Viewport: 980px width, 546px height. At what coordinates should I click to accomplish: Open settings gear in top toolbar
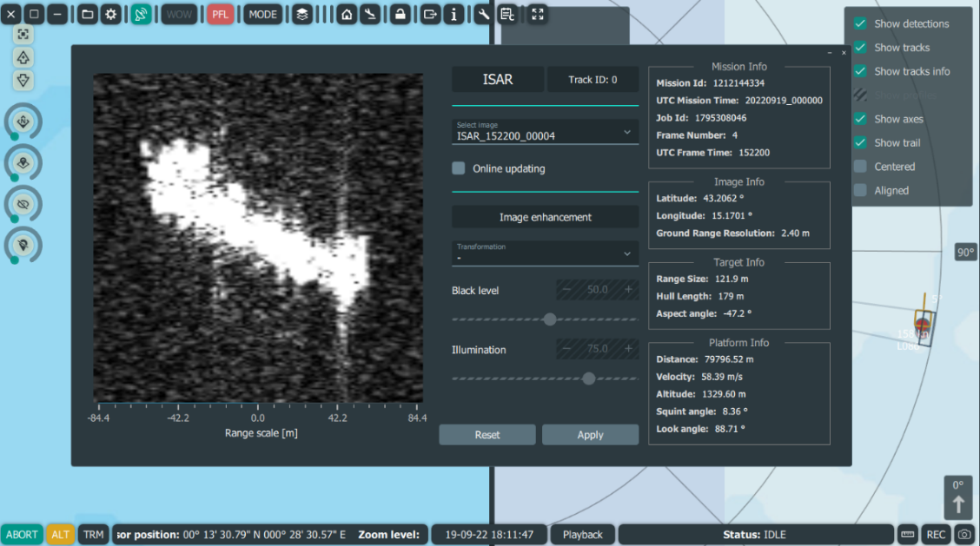(111, 14)
